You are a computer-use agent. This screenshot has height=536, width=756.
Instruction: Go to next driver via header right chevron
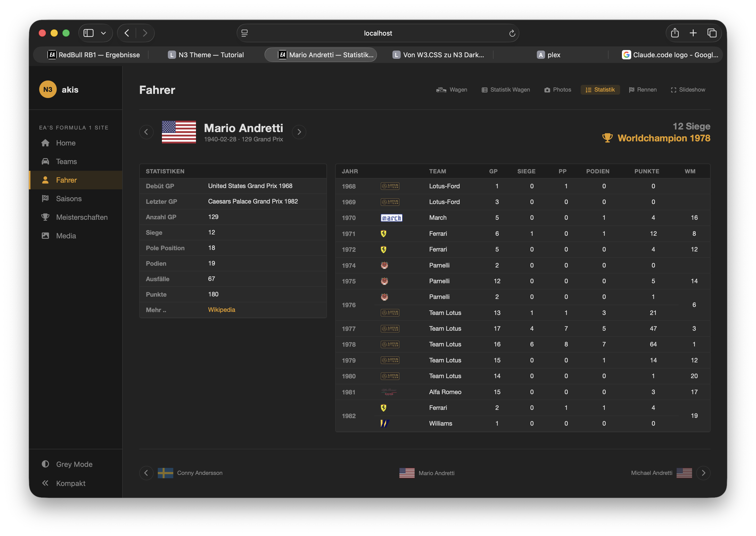[299, 132]
